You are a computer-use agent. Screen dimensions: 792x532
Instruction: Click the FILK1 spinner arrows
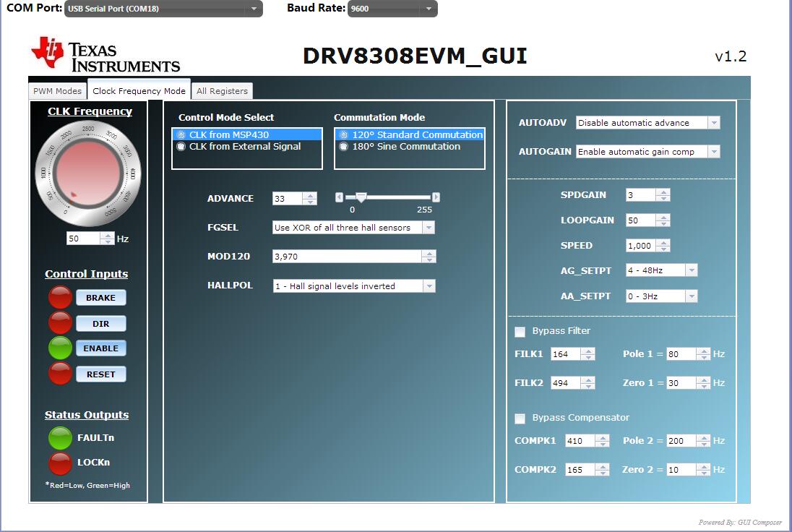click(587, 354)
